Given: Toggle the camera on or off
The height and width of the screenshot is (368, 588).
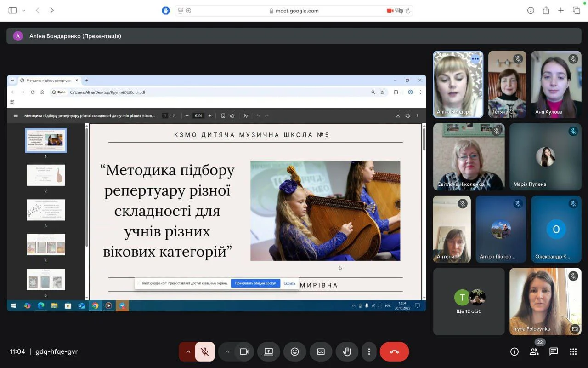Looking at the screenshot, I should pyautogui.click(x=244, y=352).
